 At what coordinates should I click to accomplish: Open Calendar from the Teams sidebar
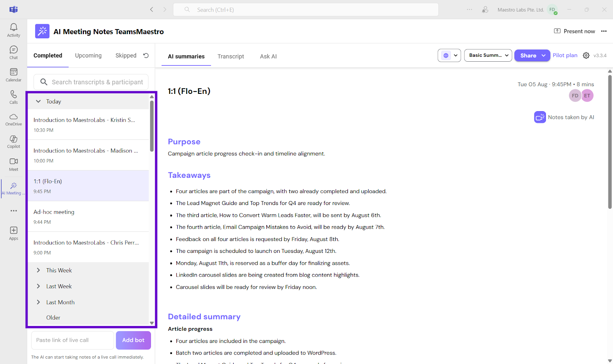13,75
